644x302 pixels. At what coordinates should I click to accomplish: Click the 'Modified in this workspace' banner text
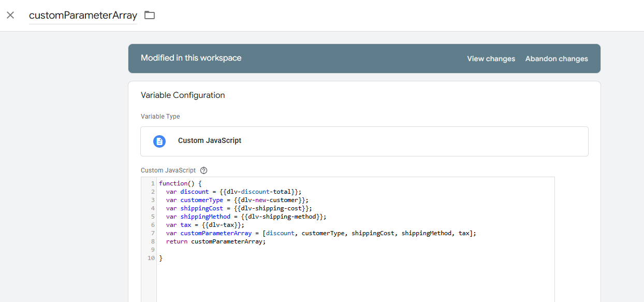191,58
